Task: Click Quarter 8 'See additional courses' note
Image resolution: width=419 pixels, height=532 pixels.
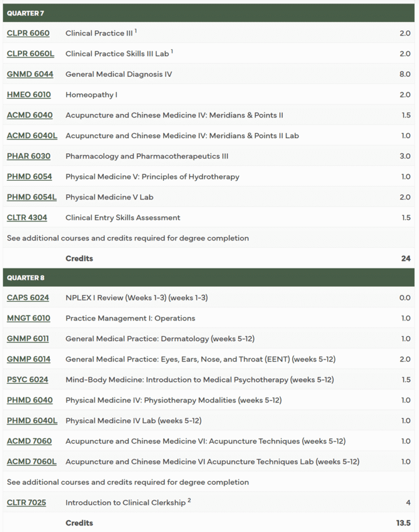Action: (128, 482)
